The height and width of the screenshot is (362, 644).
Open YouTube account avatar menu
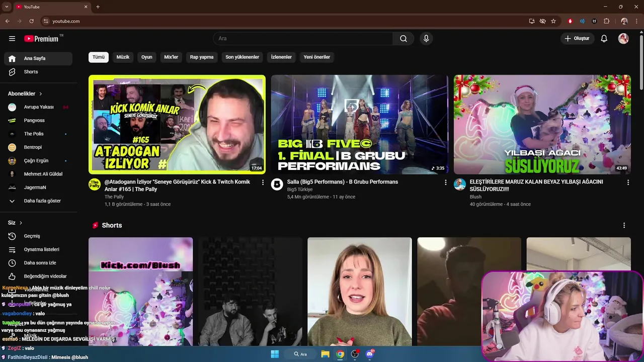coord(623,39)
